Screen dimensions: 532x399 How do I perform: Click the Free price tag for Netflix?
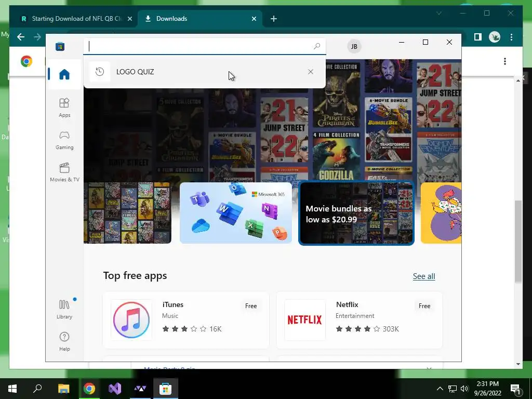tap(424, 305)
